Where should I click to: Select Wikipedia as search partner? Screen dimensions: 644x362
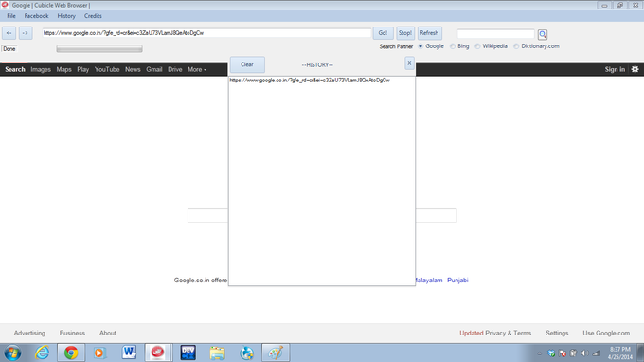[x=492, y=46]
